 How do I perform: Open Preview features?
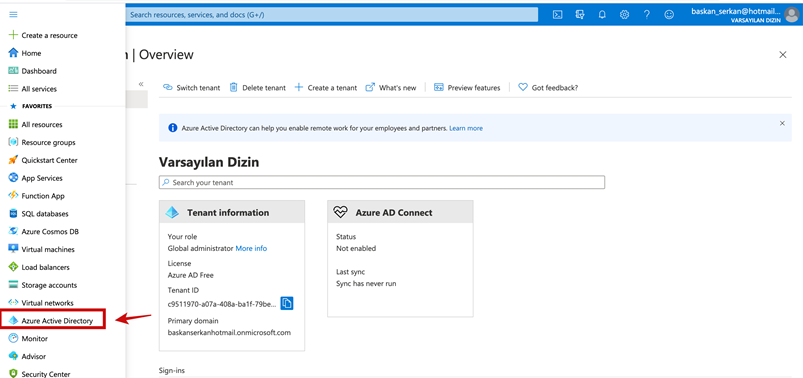coord(467,88)
